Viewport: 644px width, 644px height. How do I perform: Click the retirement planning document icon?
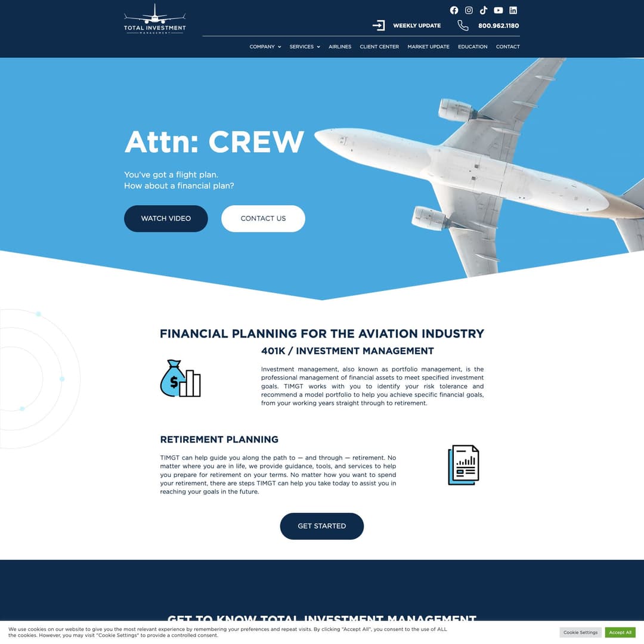pyautogui.click(x=463, y=465)
